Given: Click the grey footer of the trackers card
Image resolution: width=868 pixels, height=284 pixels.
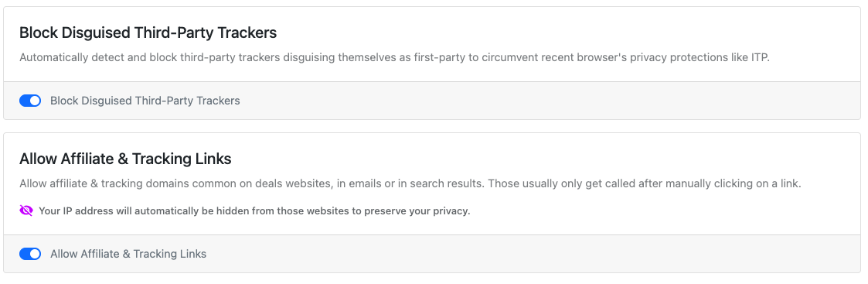Looking at the screenshot, I should (x=432, y=101).
